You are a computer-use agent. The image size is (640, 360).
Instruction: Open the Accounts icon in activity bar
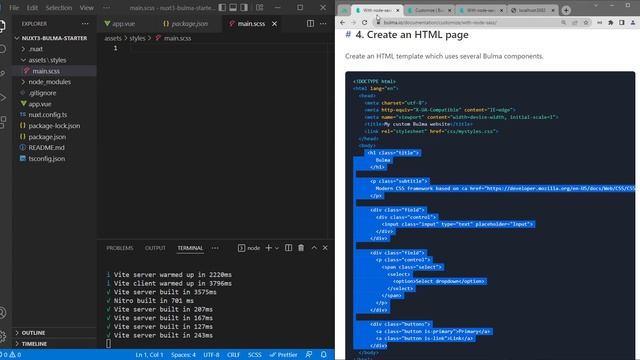tap(2, 313)
